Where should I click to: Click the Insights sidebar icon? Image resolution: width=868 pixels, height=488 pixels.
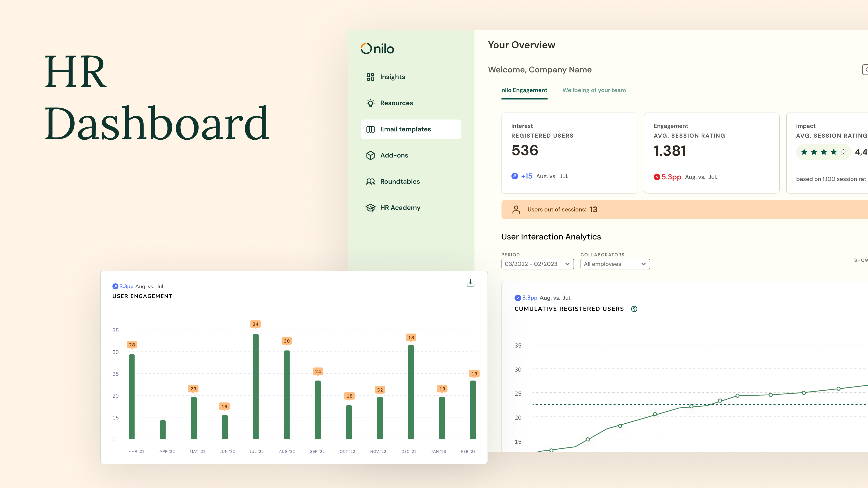[370, 76]
